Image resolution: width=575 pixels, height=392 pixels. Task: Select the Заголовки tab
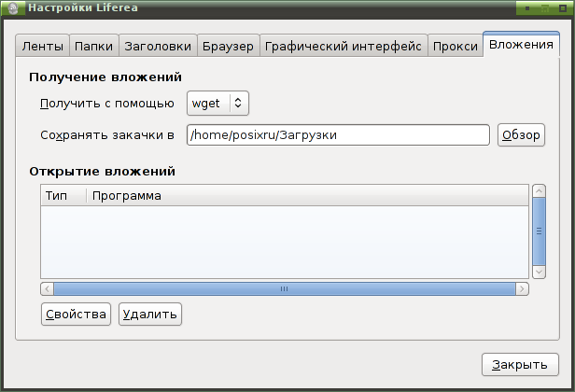click(x=158, y=46)
